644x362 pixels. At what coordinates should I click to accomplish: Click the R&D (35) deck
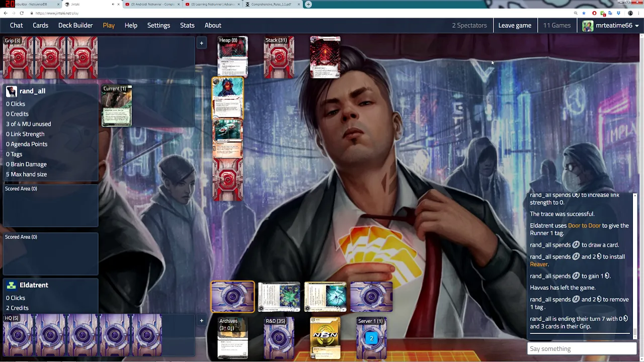[x=279, y=338]
